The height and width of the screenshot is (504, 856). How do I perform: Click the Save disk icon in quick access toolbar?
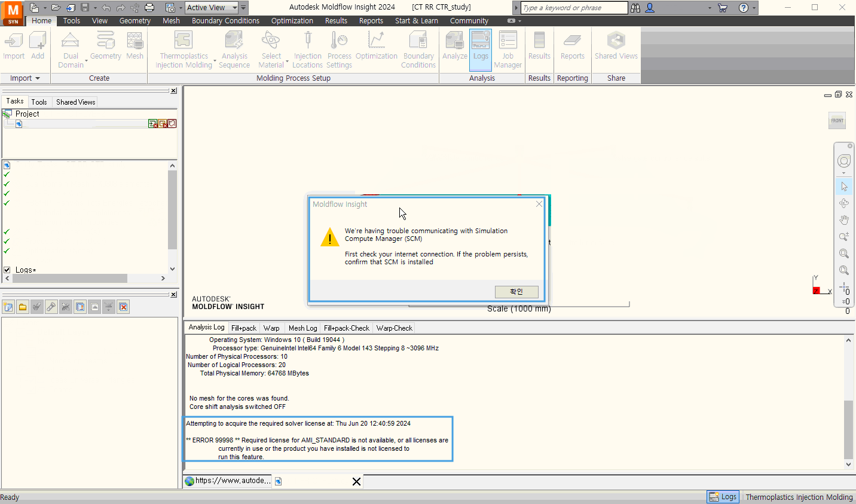[x=85, y=8]
